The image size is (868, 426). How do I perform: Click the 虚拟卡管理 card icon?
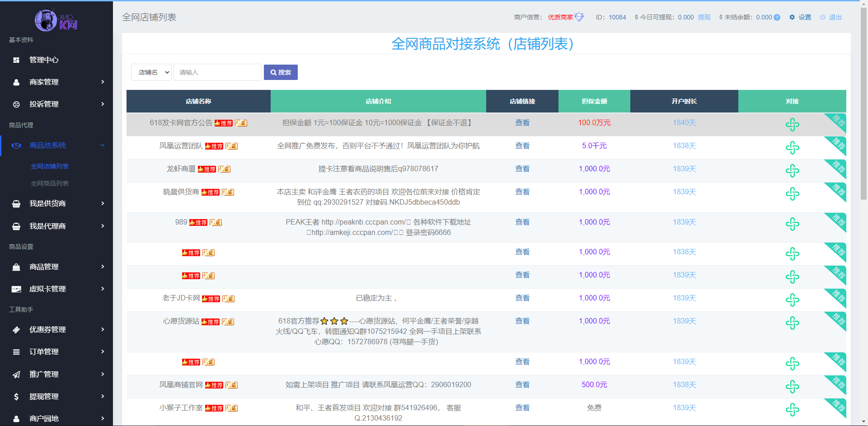[17, 289]
